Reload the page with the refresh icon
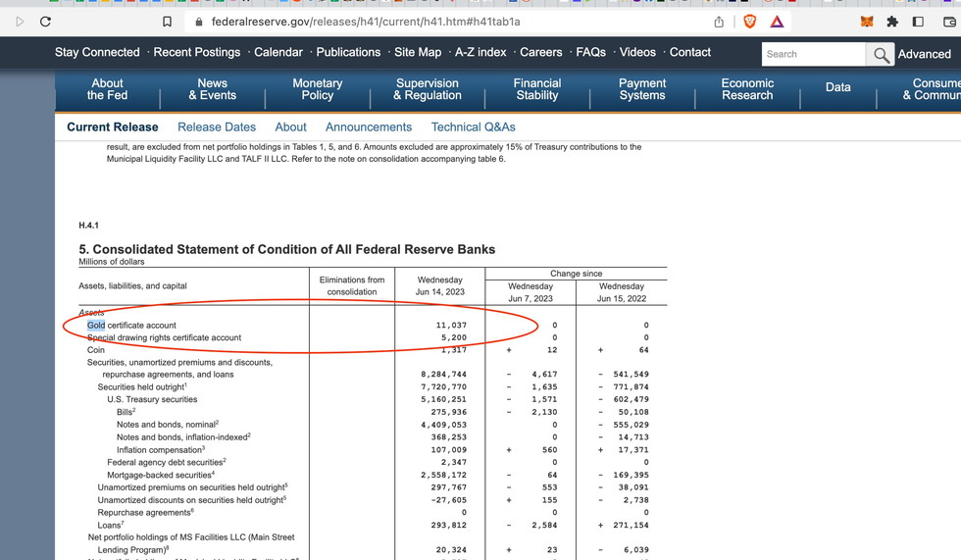Screen dimensions: 961x560 45,22
